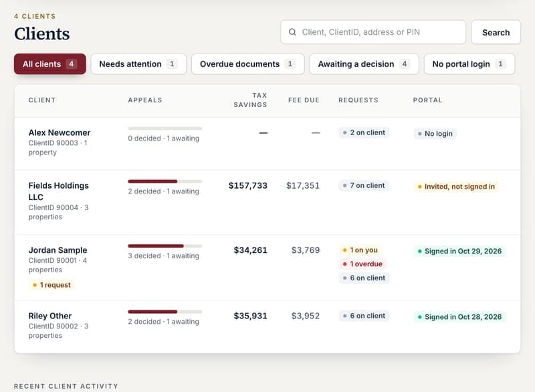Click the $17,351 fee due value
Screen dimensions: 535x392
303,185
